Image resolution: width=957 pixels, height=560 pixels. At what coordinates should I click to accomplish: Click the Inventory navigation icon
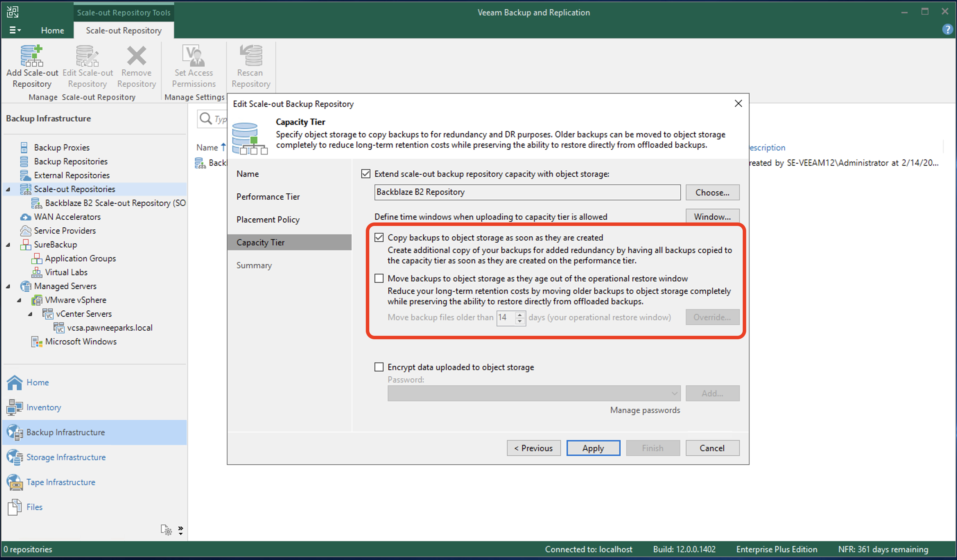coord(15,408)
